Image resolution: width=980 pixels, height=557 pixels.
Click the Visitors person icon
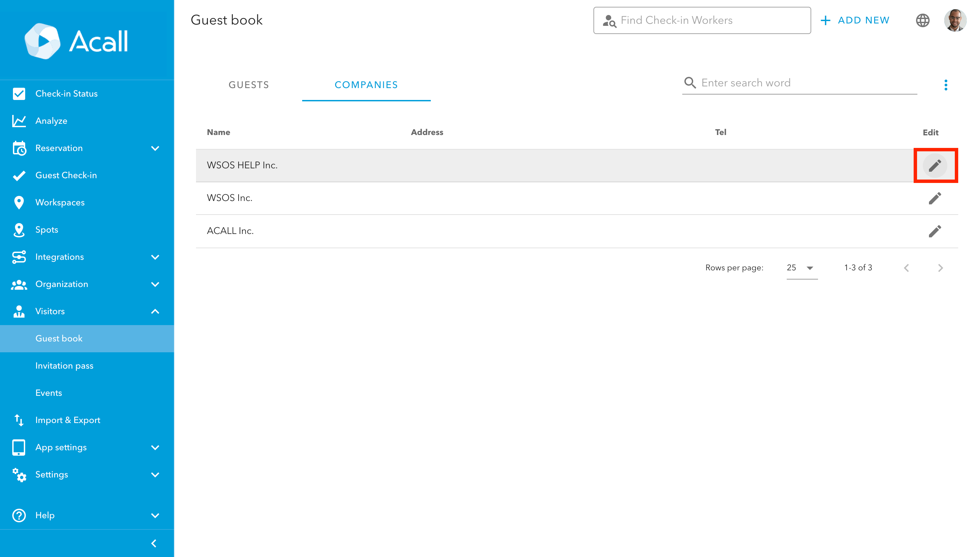click(x=19, y=311)
